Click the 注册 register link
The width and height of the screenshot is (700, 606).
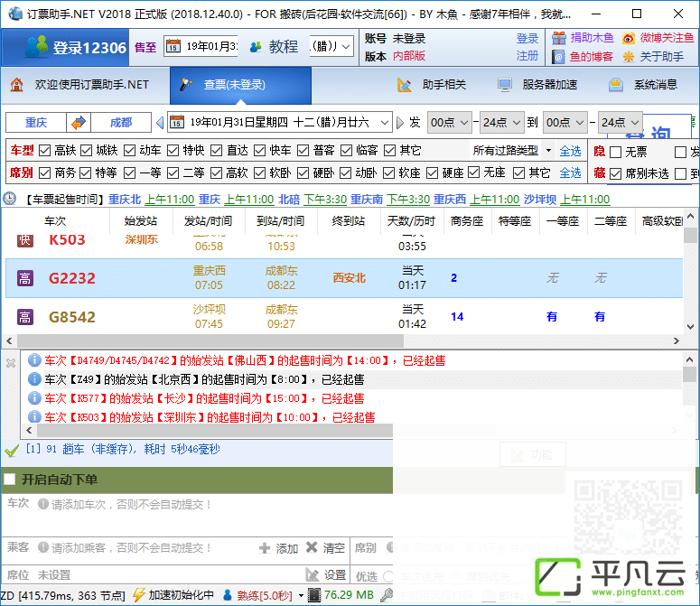pyautogui.click(x=527, y=56)
